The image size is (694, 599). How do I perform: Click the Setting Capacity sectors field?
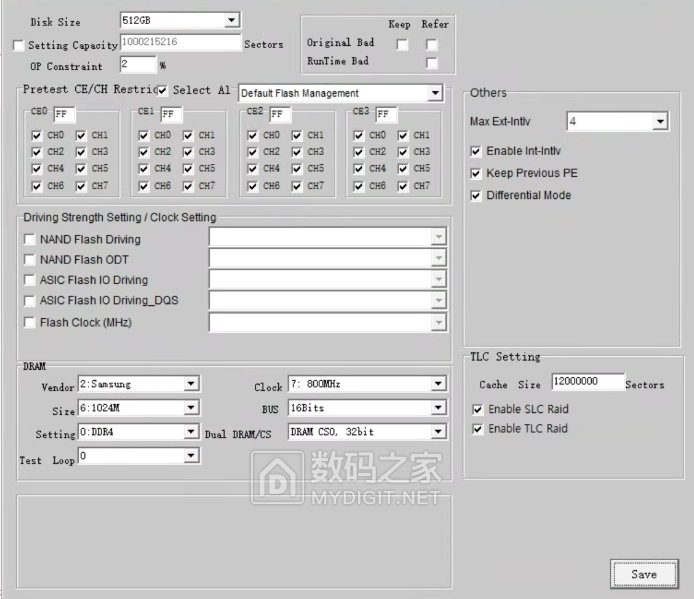point(181,42)
